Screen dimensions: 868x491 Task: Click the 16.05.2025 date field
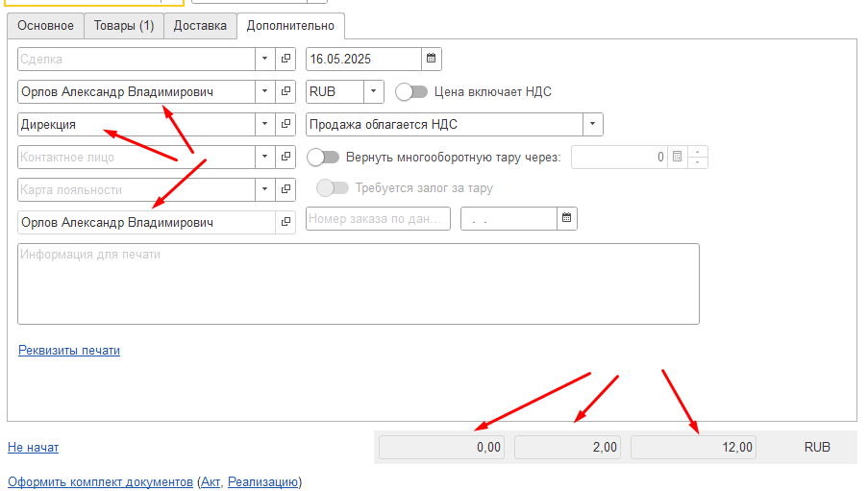coord(363,59)
